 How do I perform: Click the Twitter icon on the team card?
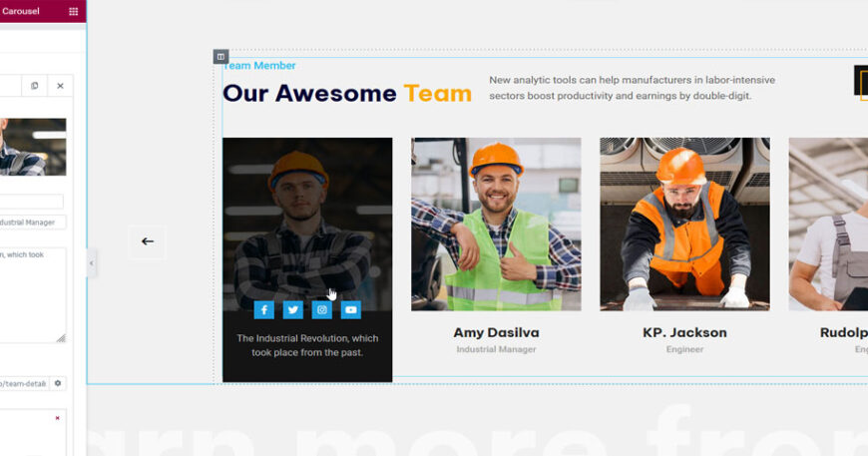click(x=292, y=310)
